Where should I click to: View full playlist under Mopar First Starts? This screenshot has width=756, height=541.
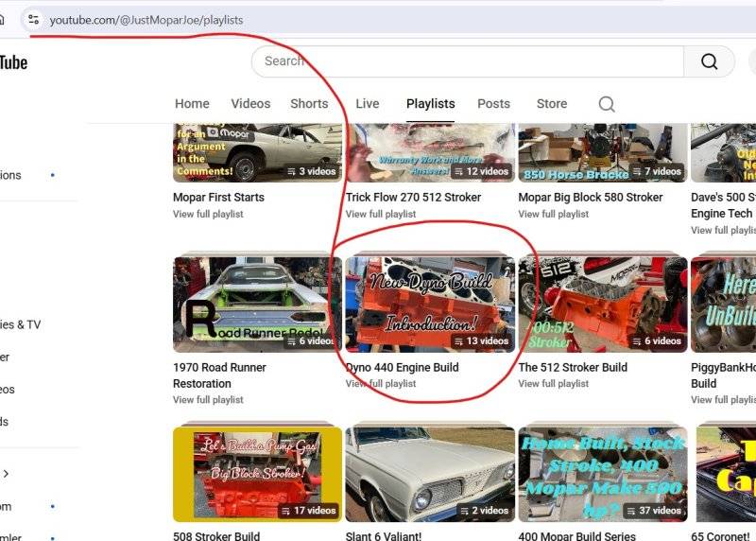tap(208, 214)
